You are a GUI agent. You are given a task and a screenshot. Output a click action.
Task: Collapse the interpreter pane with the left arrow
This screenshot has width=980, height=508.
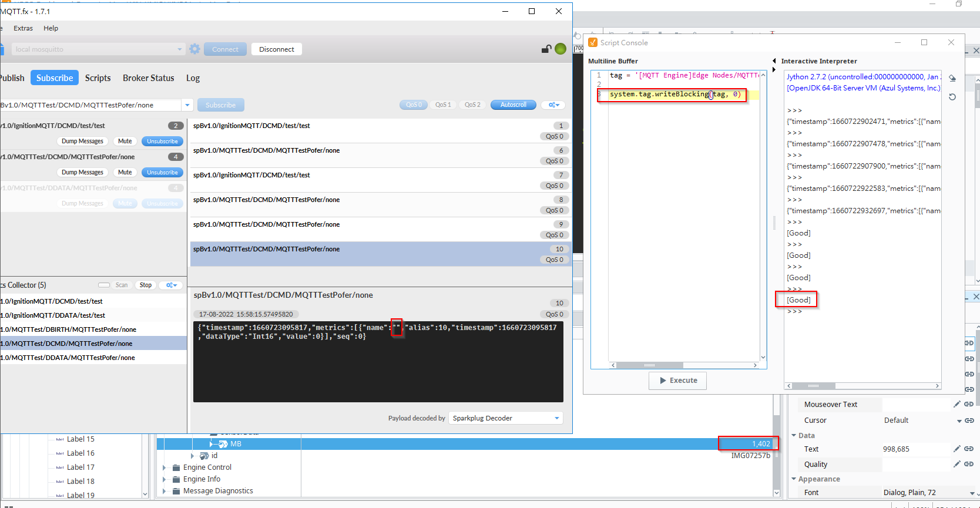click(774, 61)
